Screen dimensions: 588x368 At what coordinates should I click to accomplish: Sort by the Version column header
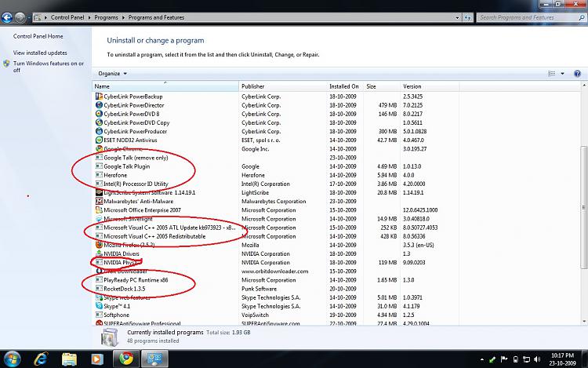(x=430, y=86)
